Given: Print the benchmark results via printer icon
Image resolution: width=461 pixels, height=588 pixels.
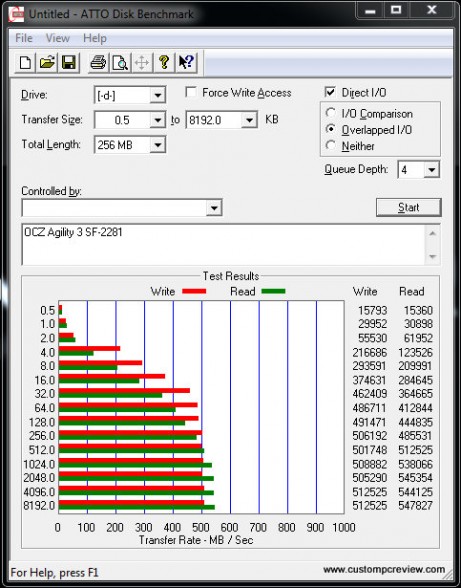Looking at the screenshot, I should click(x=98, y=62).
